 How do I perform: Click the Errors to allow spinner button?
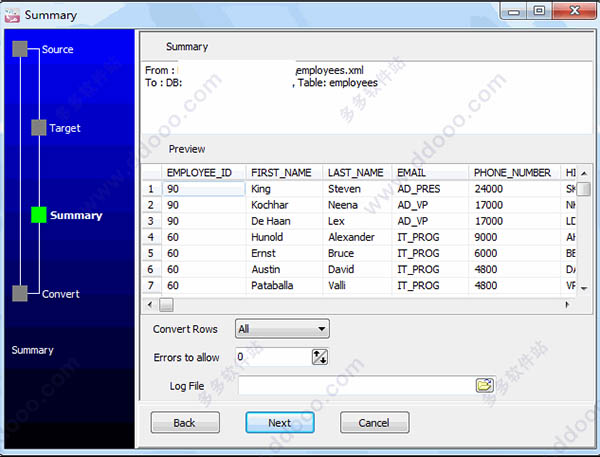[320, 357]
